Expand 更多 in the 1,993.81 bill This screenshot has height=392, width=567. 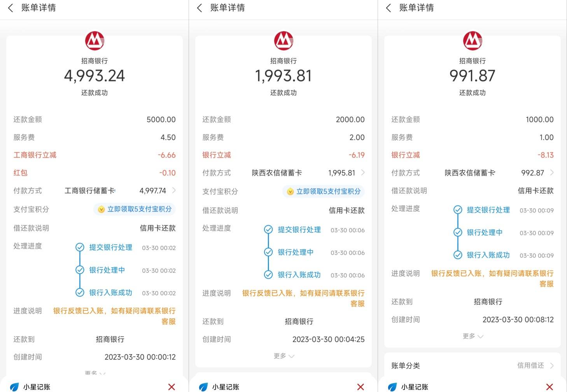tap(284, 356)
